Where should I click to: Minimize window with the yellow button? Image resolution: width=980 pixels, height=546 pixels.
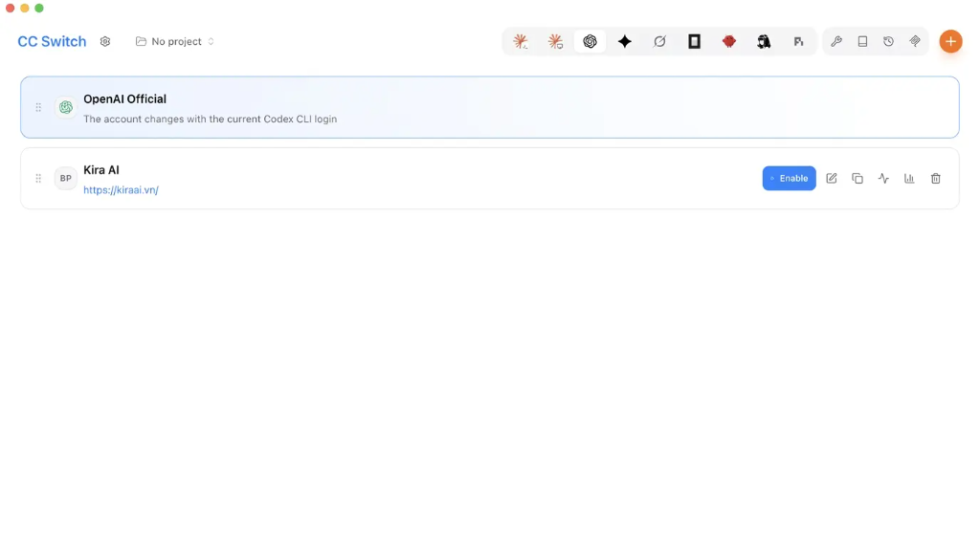(x=24, y=8)
